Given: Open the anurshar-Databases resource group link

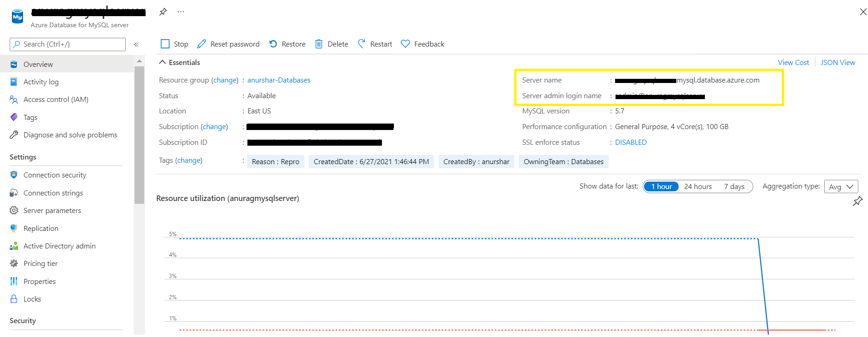Looking at the screenshot, I should tap(279, 80).
